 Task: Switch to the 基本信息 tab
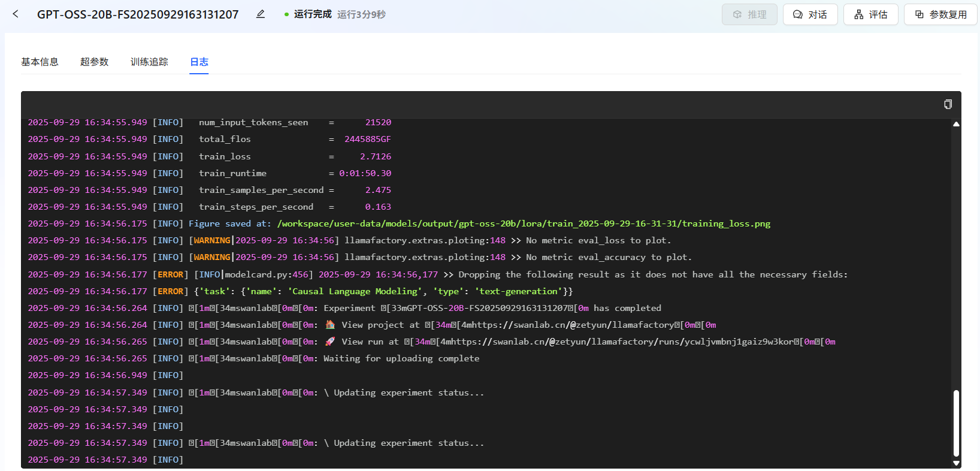(x=40, y=62)
